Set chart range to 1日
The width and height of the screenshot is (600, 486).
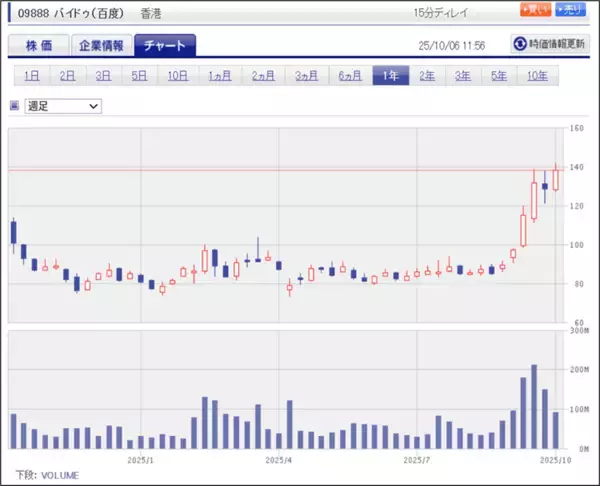click(x=32, y=76)
